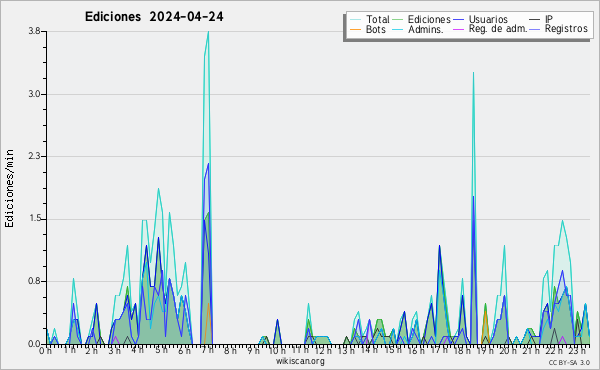Click the 23 h x-axis label
Screen dimensions: 600x370
[x=576, y=350]
